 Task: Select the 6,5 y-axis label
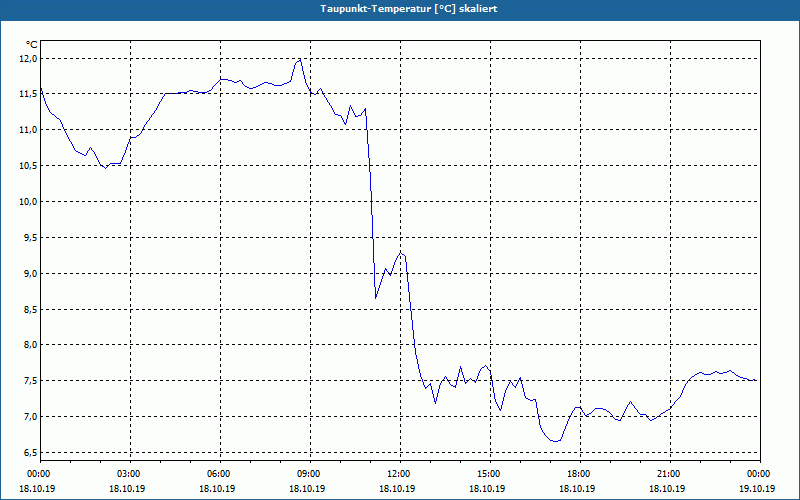click(30, 453)
